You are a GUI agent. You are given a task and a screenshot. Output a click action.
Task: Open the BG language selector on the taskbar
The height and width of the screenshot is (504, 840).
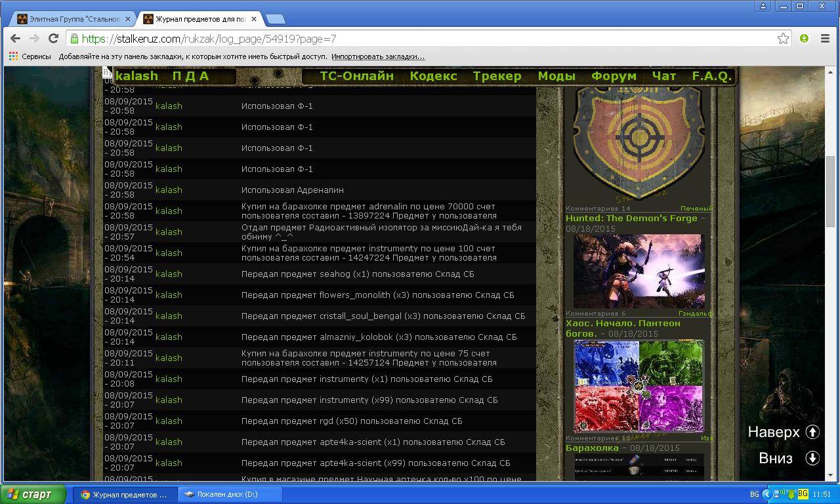pos(754,494)
